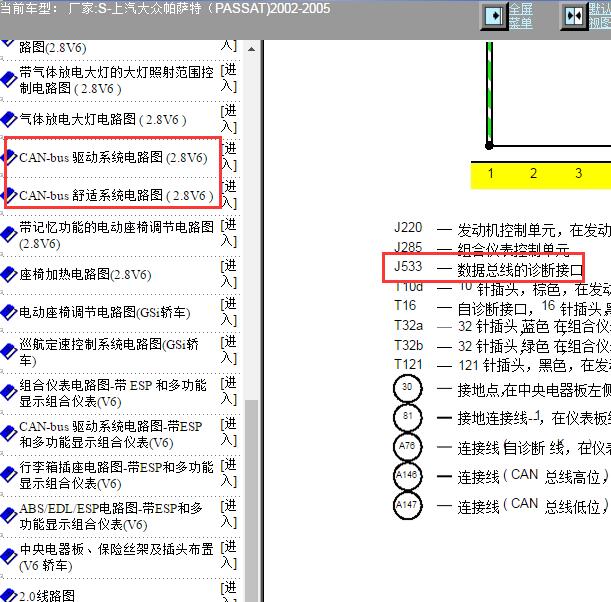Click book icon beside CAN-bus 舒适系统电路图

tap(9, 195)
